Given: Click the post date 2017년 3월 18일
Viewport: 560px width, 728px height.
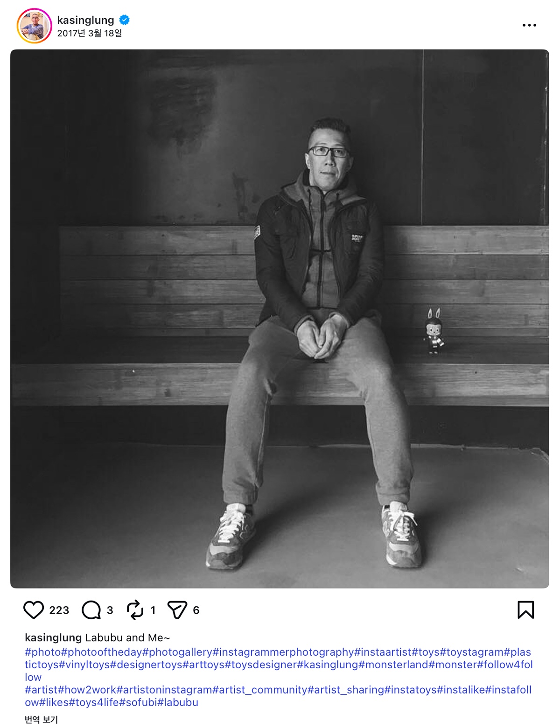Looking at the screenshot, I should tap(89, 33).
